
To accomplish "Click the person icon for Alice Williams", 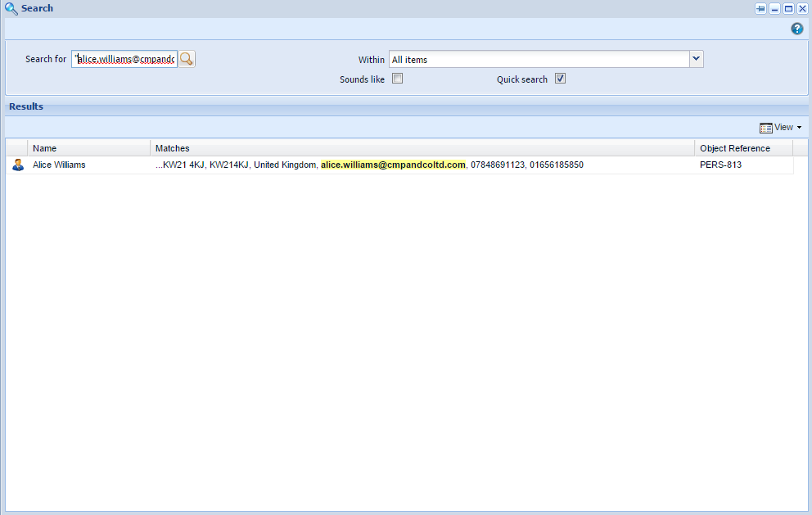I will coord(18,165).
